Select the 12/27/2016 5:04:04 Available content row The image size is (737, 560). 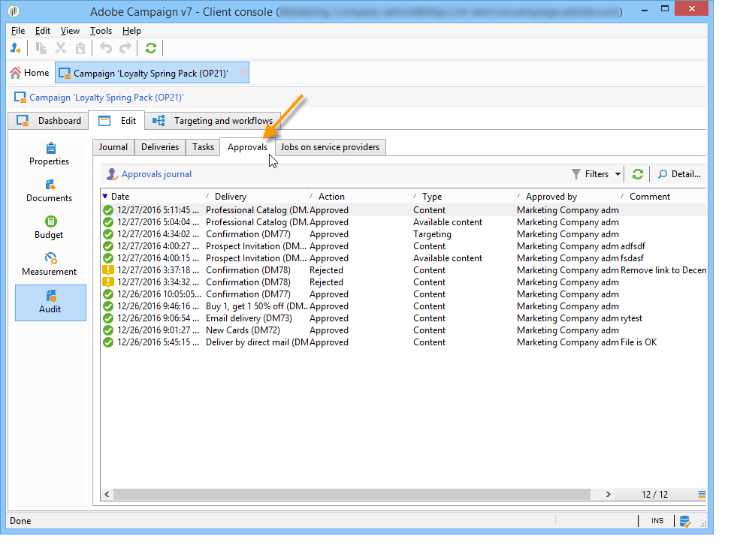[x=403, y=222]
